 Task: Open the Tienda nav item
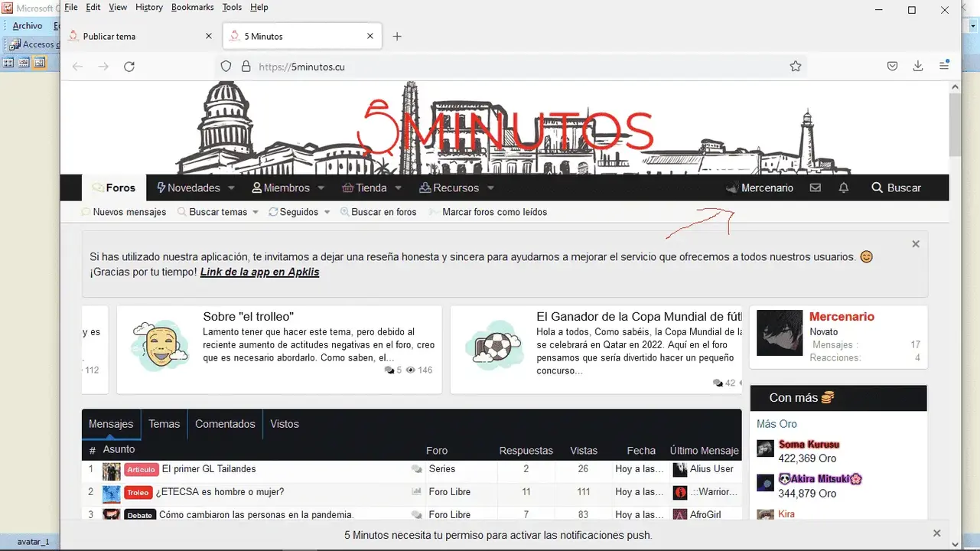click(365, 187)
